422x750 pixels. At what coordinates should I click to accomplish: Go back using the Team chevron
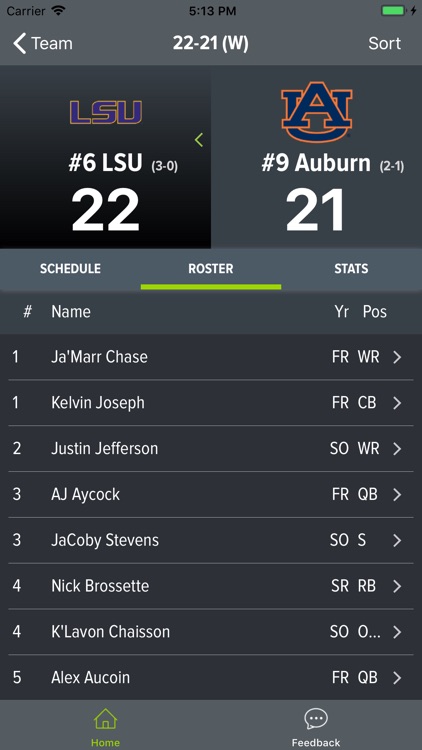[20, 44]
